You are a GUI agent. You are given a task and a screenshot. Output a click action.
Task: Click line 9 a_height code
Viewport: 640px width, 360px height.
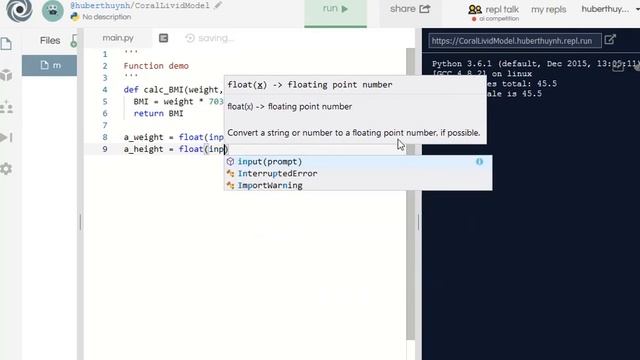coord(175,149)
